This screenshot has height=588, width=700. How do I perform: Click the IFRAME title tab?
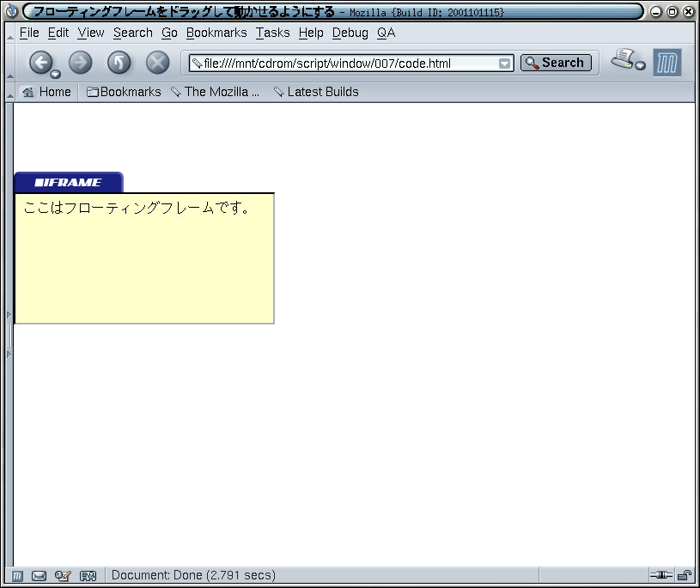[x=69, y=182]
